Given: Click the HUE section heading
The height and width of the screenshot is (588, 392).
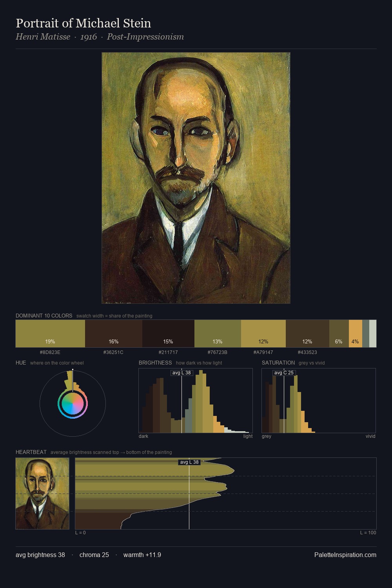Looking at the screenshot, I should (x=21, y=363).
